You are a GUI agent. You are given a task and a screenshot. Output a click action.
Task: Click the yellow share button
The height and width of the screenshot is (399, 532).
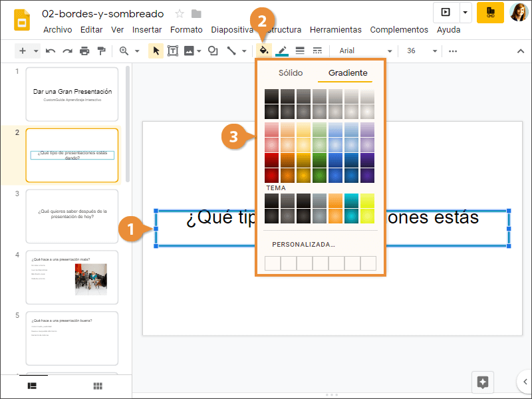pyautogui.click(x=490, y=13)
